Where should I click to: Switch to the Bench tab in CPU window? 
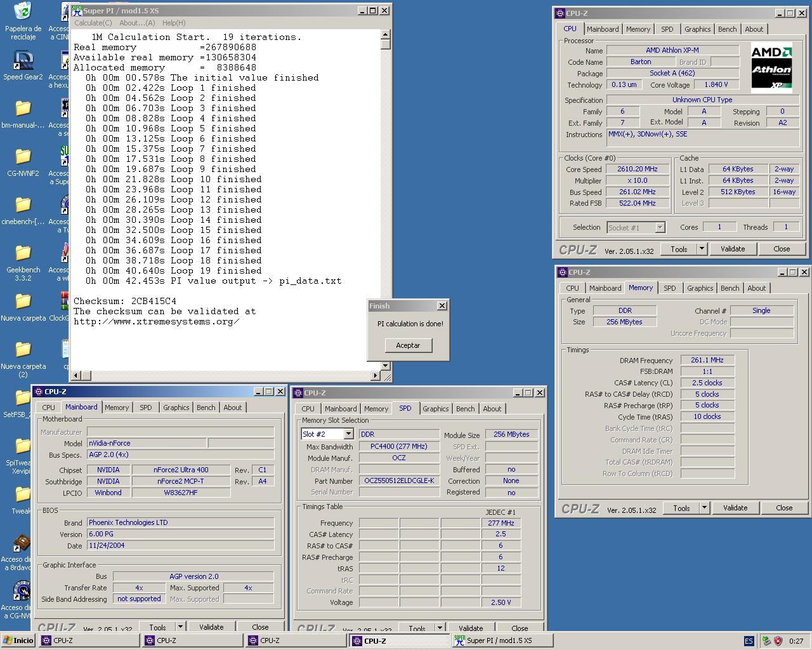727,29
